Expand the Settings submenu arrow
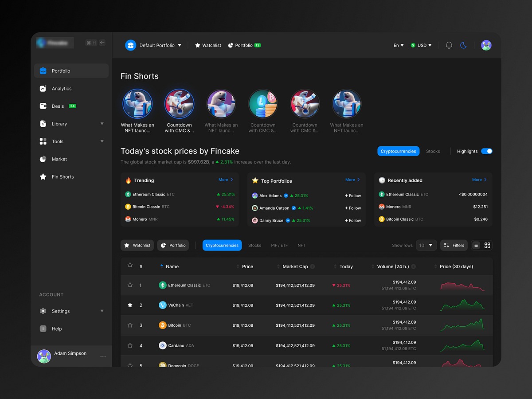Viewport: 532px width, 399px height. [102, 311]
